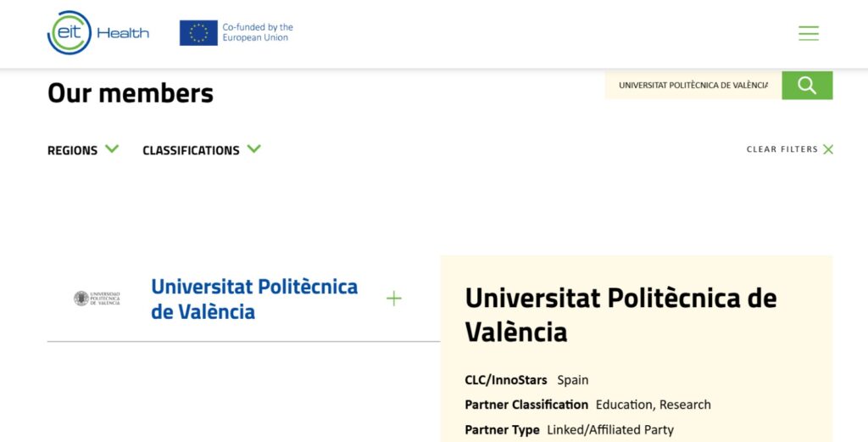Click the Health wordmark in the header
The height and width of the screenshot is (442, 868).
[x=123, y=33]
